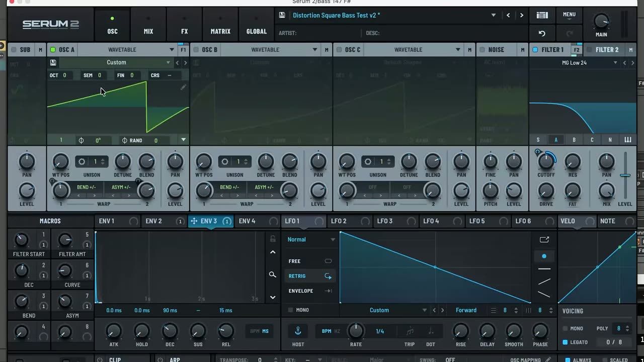
Task: Open the LFO Normal mode dropdown
Action: coord(311,240)
